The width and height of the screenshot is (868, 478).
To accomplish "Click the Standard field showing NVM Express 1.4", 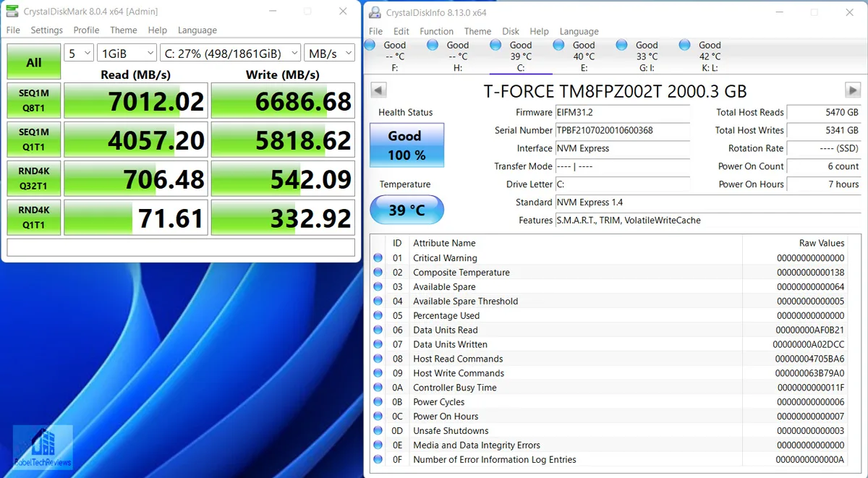I will click(x=707, y=202).
